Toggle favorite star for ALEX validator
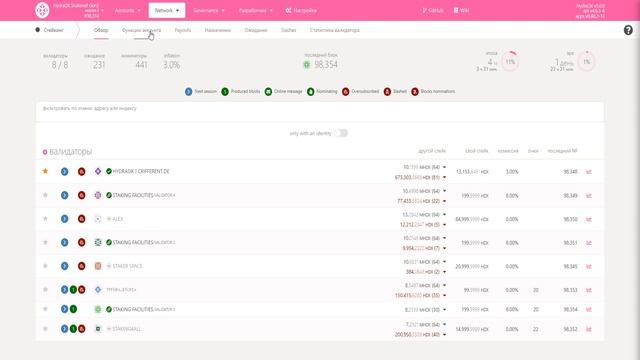This screenshot has height=360, width=640. click(x=45, y=219)
